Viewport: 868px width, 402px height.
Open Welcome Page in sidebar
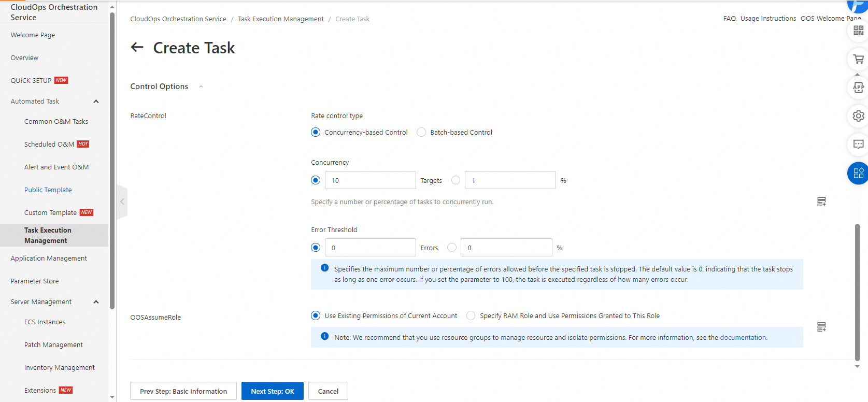click(x=33, y=35)
